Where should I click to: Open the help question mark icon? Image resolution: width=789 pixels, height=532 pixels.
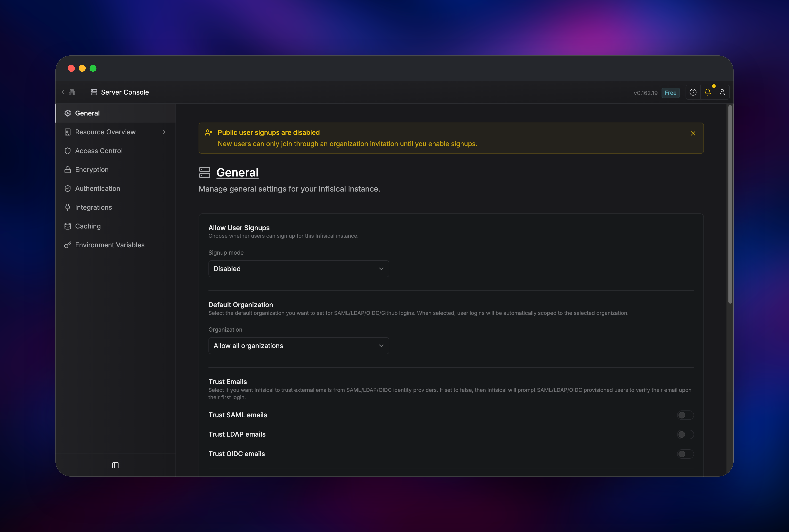pyautogui.click(x=693, y=92)
